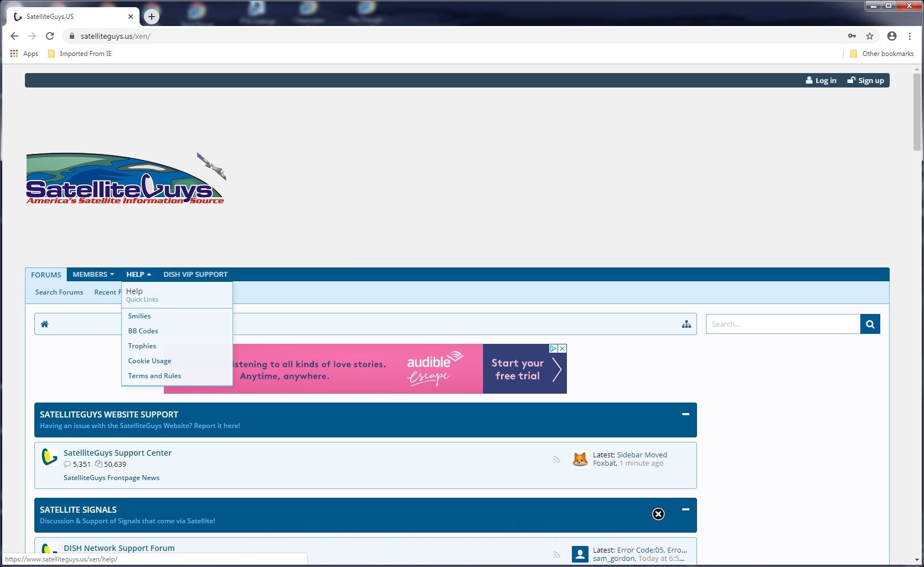
Task: Open the saved passwords key icon
Action: point(852,36)
